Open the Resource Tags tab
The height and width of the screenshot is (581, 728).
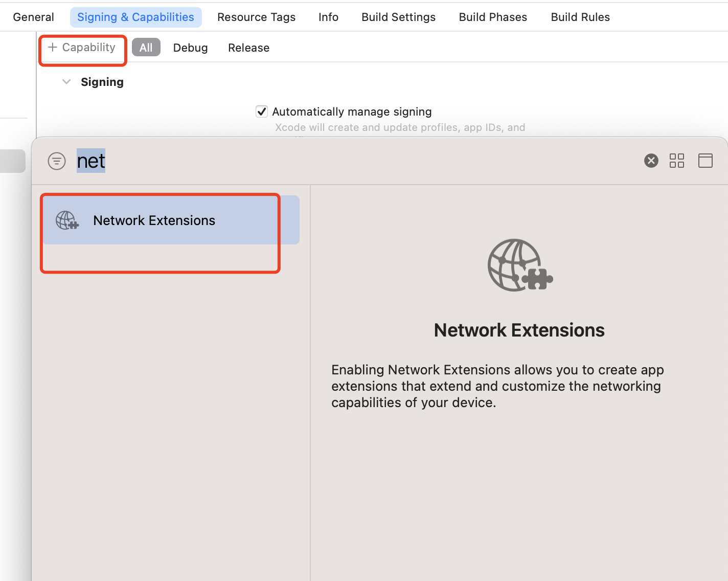(256, 17)
